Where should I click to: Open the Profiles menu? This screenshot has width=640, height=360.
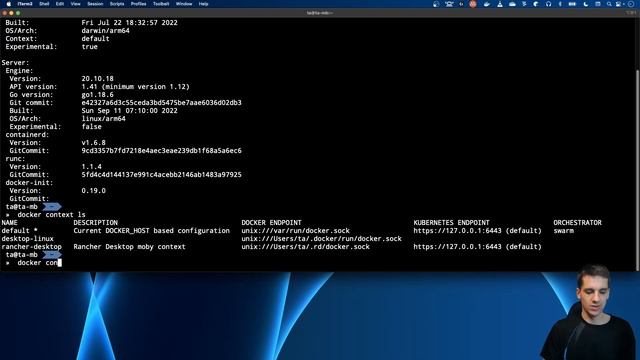tap(138, 4)
